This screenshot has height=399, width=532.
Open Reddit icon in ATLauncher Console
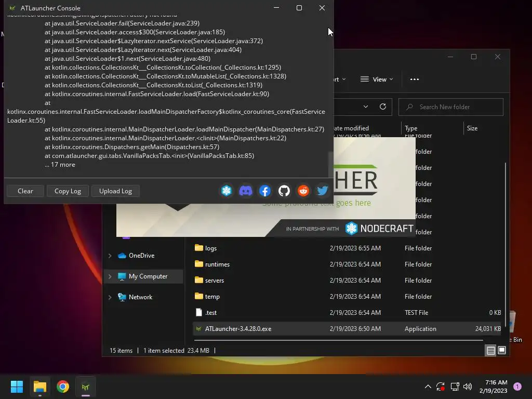point(303,191)
